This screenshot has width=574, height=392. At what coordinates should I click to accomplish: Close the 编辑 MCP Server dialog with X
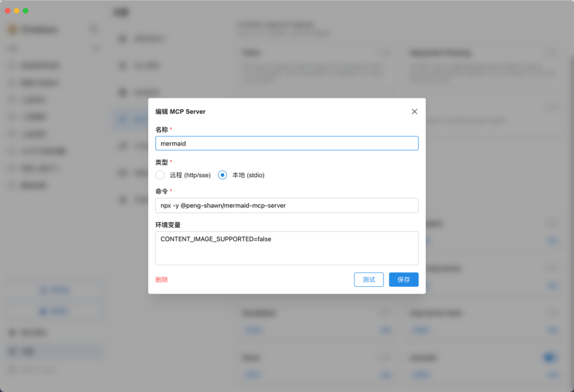(x=415, y=112)
